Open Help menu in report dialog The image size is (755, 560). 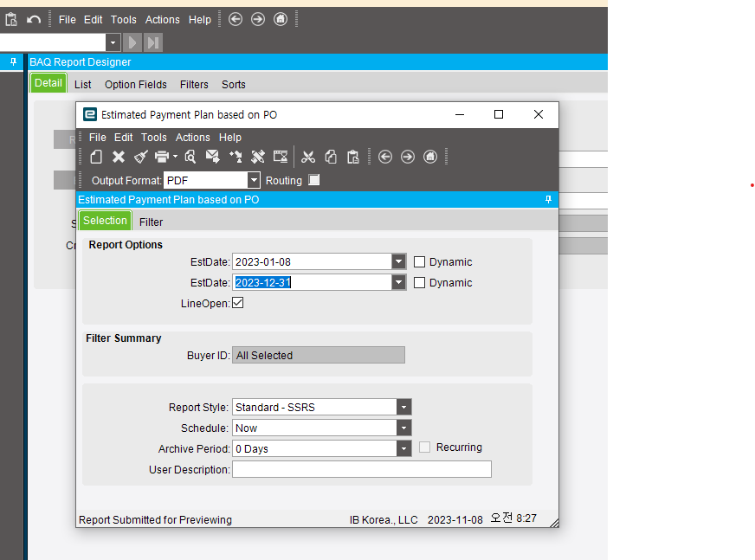point(230,138)
